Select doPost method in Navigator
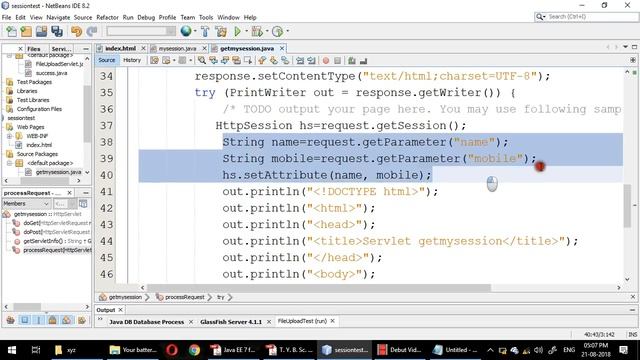The image size is (640, 360). pos(56,232)
